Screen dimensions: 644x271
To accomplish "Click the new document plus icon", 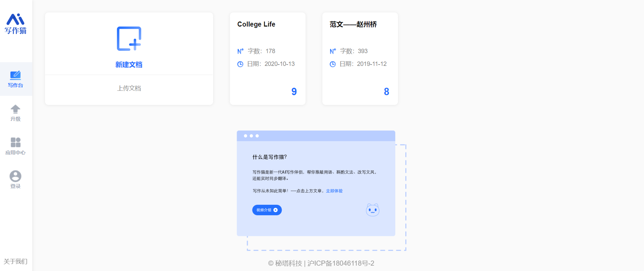I will [x=129, y=39].
